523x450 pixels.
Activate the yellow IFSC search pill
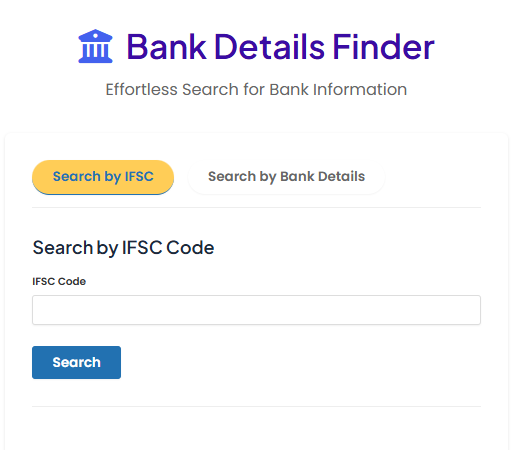coord(103,176)
